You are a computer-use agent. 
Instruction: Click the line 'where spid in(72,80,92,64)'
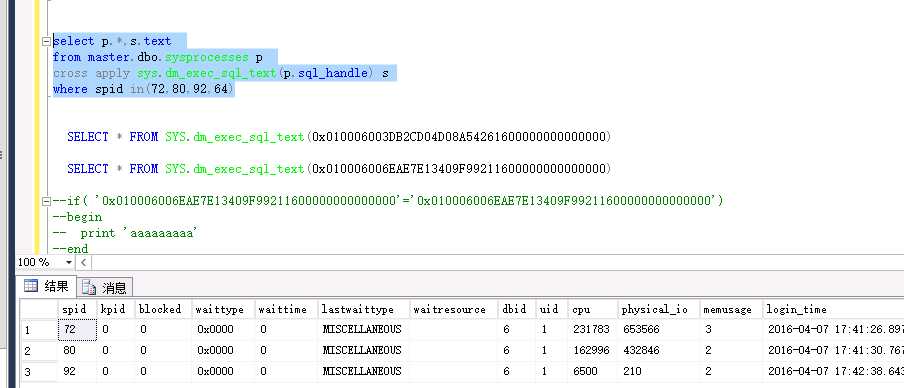[x=144, y=89]
